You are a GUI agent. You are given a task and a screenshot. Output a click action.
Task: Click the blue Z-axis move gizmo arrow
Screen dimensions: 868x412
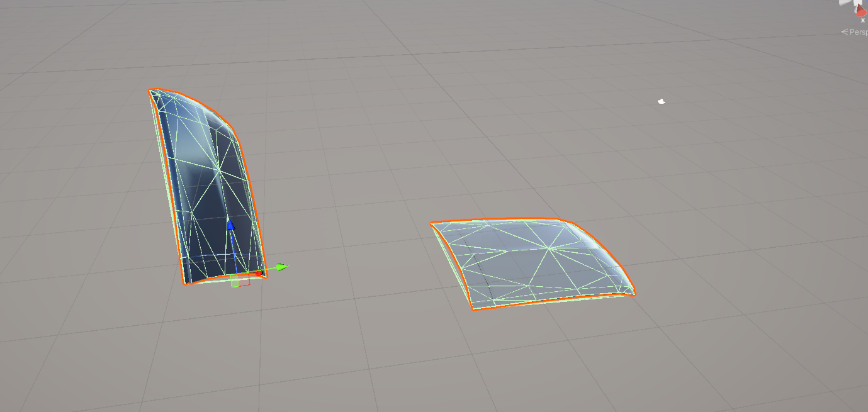point(230,225)
